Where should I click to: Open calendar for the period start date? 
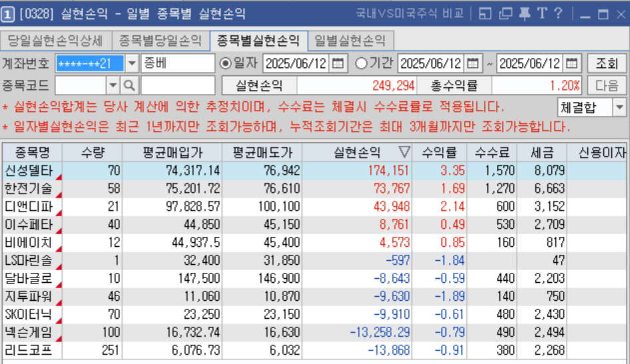click(473, 64)
